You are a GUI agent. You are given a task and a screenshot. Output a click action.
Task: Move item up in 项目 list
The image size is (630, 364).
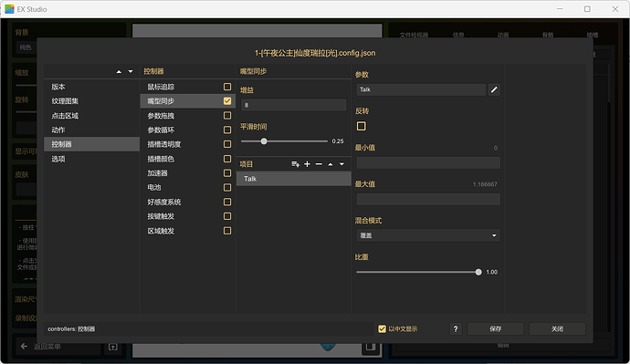tap(331, 164)
